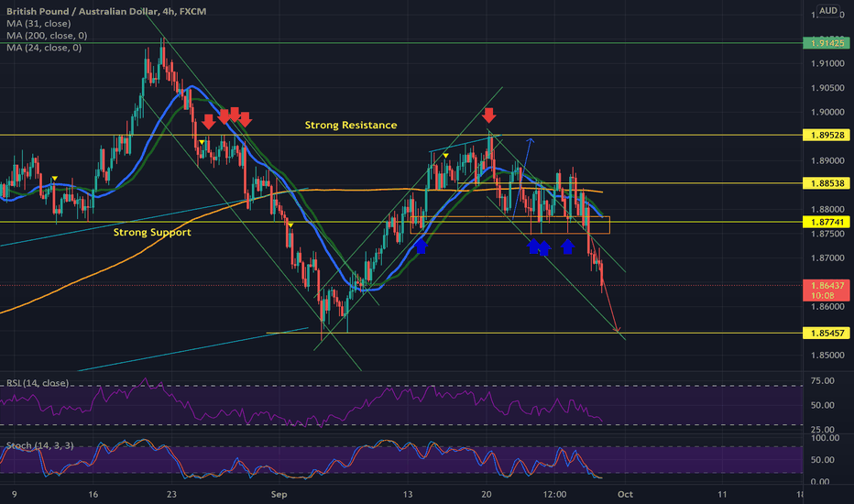Click the 1.90000 price scale value
The height and width of the screenshot is (504, 854).
click(827, 112)
